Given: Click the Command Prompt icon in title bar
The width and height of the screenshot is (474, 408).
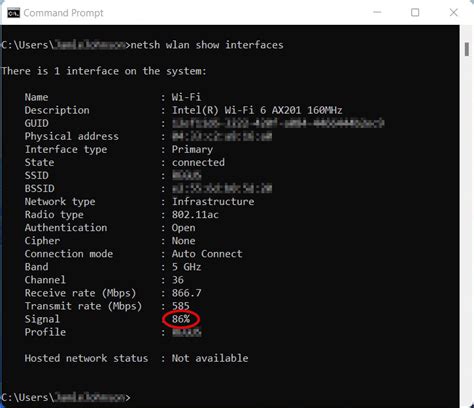Looking at the screenshot, I should pos(13,13).
